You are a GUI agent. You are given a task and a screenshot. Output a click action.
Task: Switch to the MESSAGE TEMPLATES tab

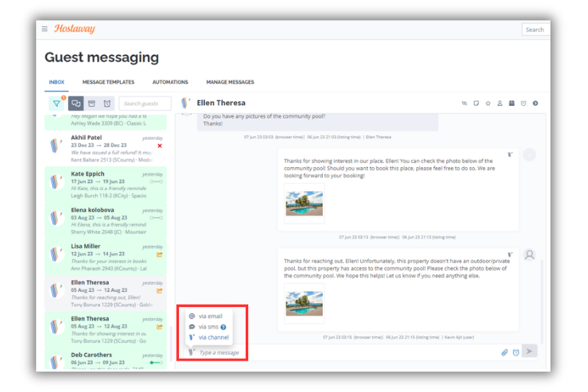pyautogui.click(x=108, y=82)
